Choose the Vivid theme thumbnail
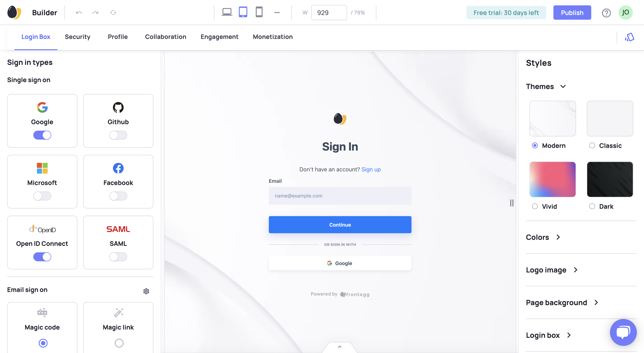 click(x=553, y=179)
